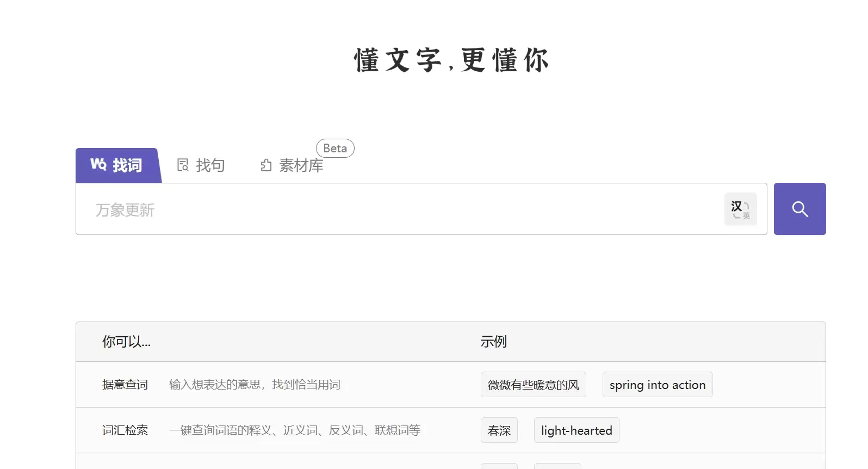Click description 输入想表达的意思，找到恰当用词
Viewport: 868px width, 469px height.
pyautogui.click(x=255, y=385)
